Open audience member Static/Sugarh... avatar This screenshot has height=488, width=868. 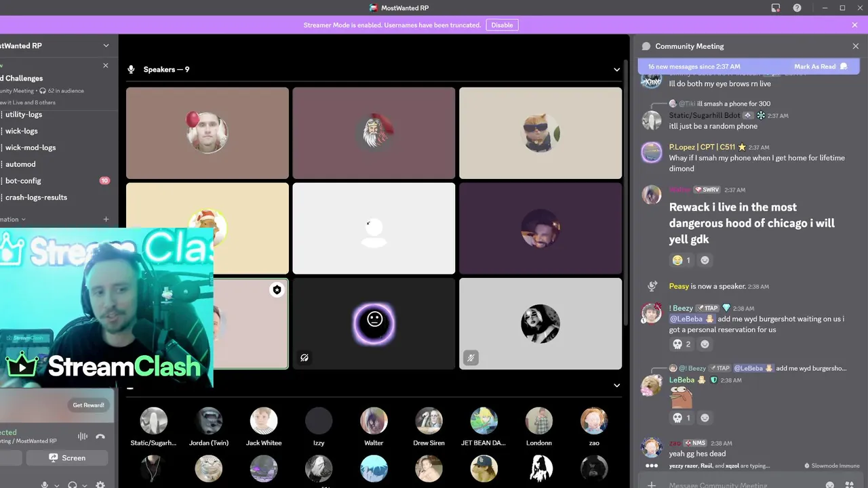(x=154, y=421)
